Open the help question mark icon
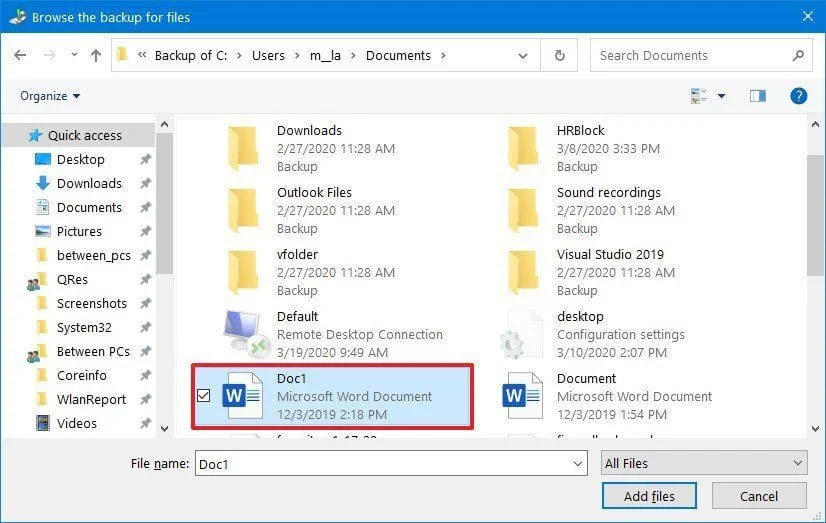This screenshot has width=826, height=523. [798, 96]
